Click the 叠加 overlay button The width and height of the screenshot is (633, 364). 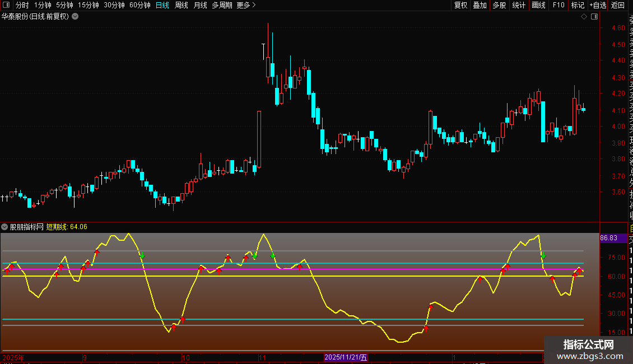[x=480, y=5]
